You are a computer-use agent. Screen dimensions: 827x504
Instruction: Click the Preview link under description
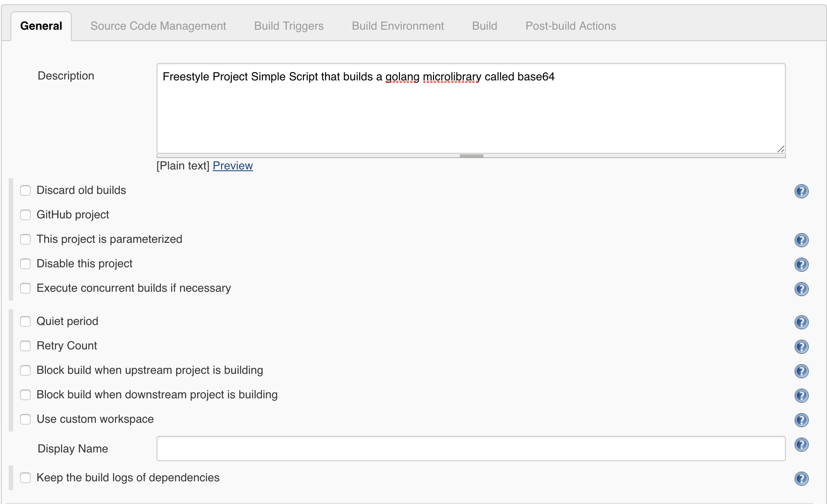click(x=233, y=166)
